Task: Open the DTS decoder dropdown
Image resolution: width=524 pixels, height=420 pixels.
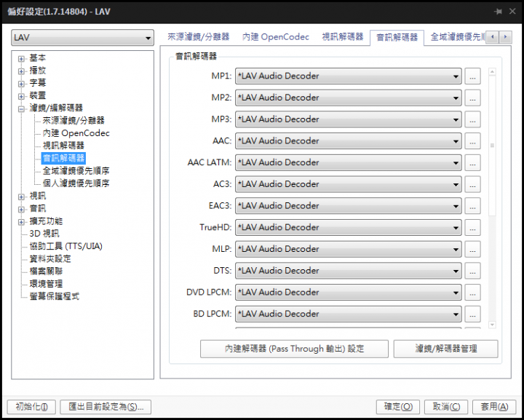Action: 348,271
